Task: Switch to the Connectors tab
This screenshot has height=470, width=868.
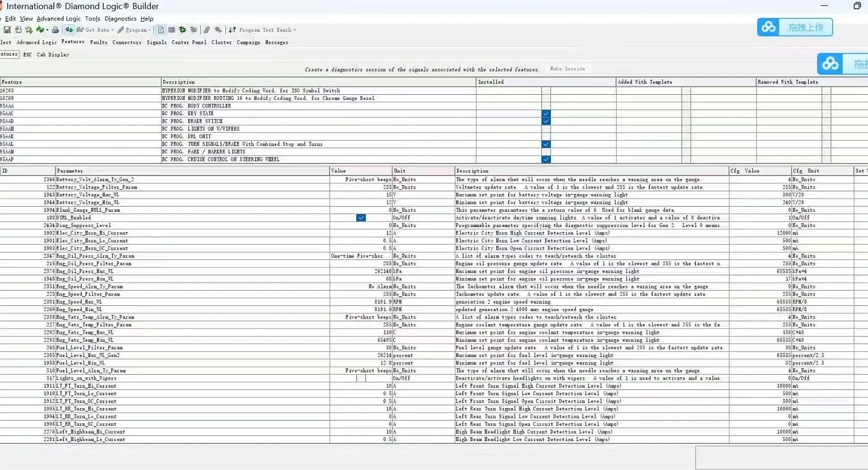Action: [x=127, y=42]
